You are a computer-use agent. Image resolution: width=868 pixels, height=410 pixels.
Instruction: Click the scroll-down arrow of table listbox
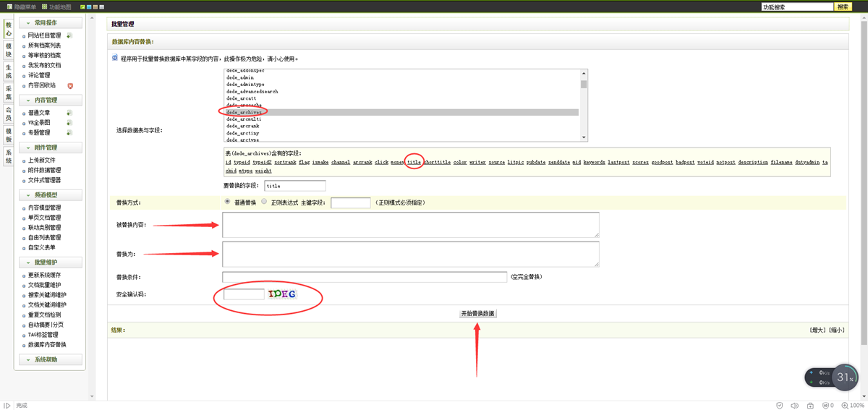pyautogui.click(x=584, y=137)
